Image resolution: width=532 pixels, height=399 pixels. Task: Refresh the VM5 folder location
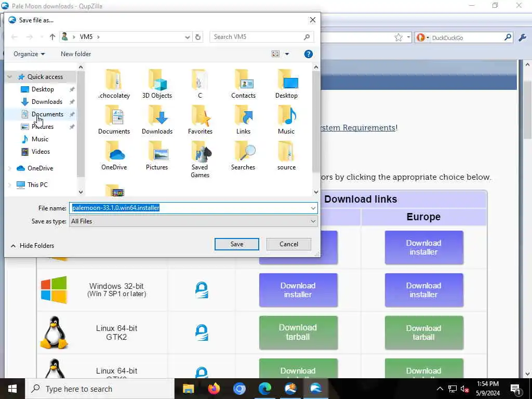[x=198, y=37]
